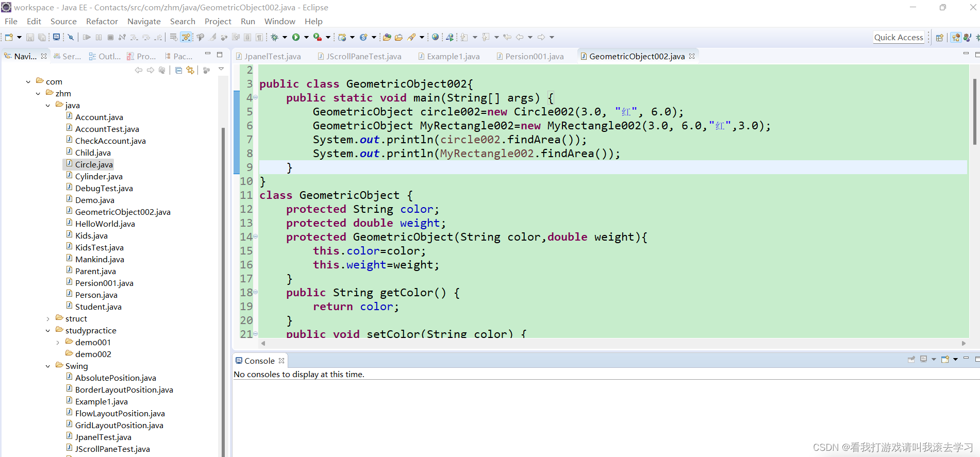Close the GeometricObject002.java editor tab
The height and width of the screenshot is (457, 980).
point(692,56)
